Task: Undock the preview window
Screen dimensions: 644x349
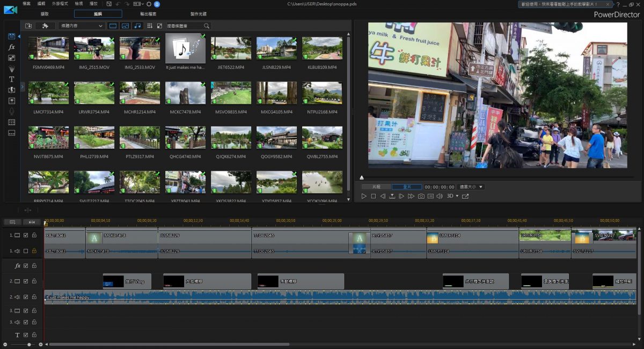Action: (465, 197)
